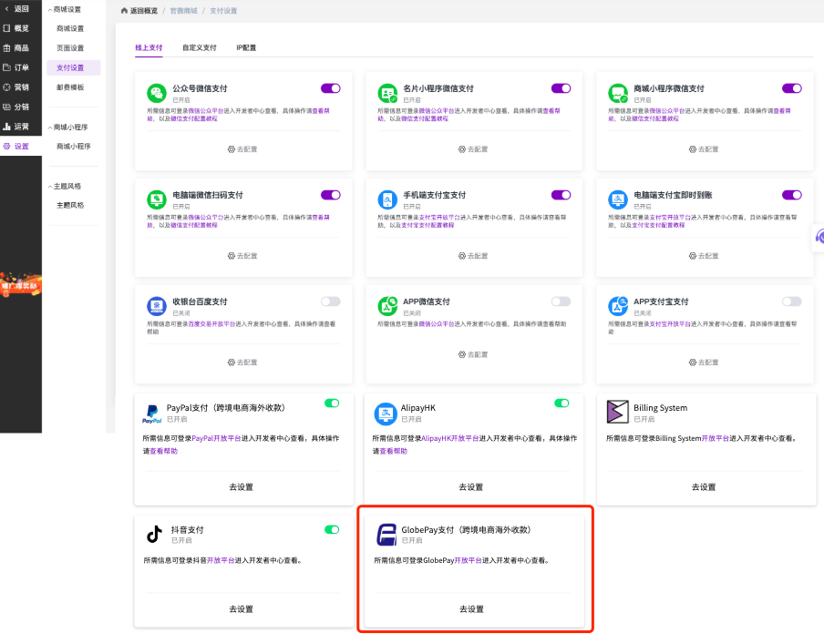
Task: Click 去设置 under Billing System
Action: point(704,487)
